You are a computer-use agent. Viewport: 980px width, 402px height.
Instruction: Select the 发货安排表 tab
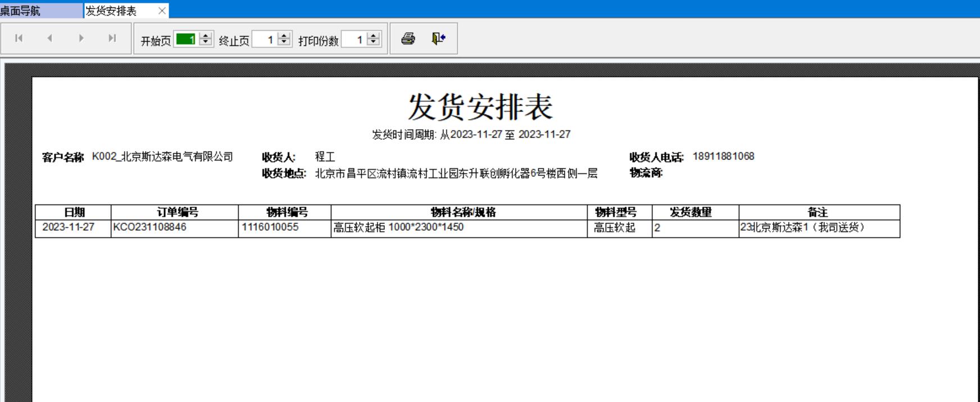click(x=111, y=11)
